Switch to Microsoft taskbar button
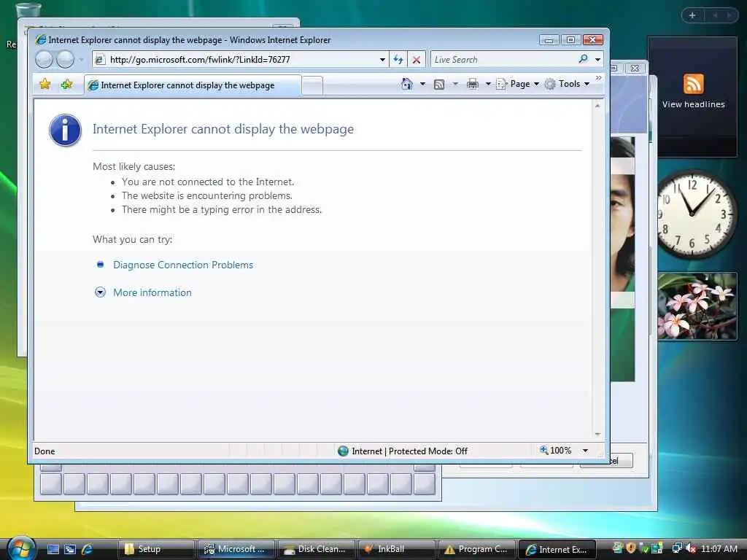This screenshot has height=560, width=747. coord(236,549)
